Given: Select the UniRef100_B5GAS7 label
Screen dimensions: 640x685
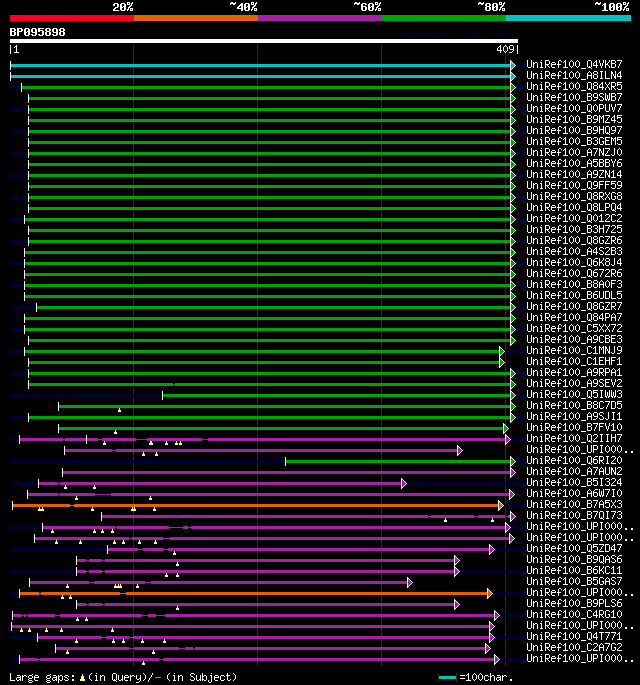Looking at the screenshot, I should pos(574,581).
